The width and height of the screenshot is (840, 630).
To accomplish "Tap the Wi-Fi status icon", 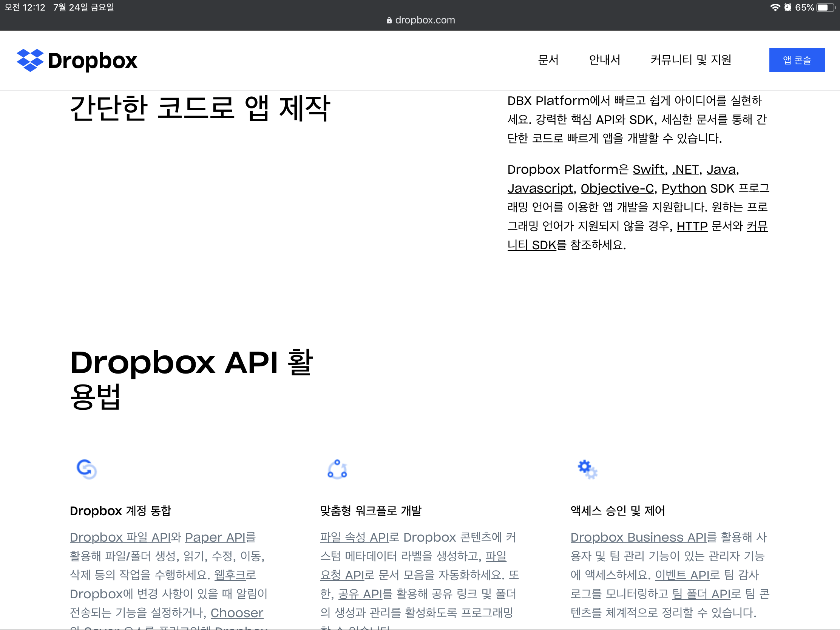I will [x=775, y=7].
